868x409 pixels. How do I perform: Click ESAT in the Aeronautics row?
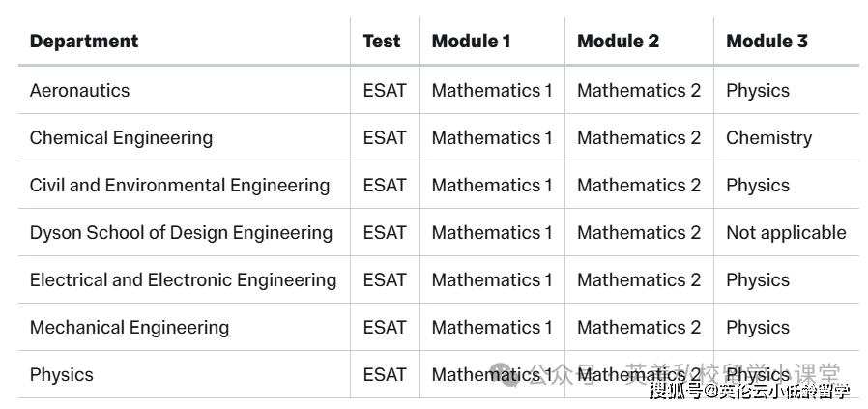385,90
